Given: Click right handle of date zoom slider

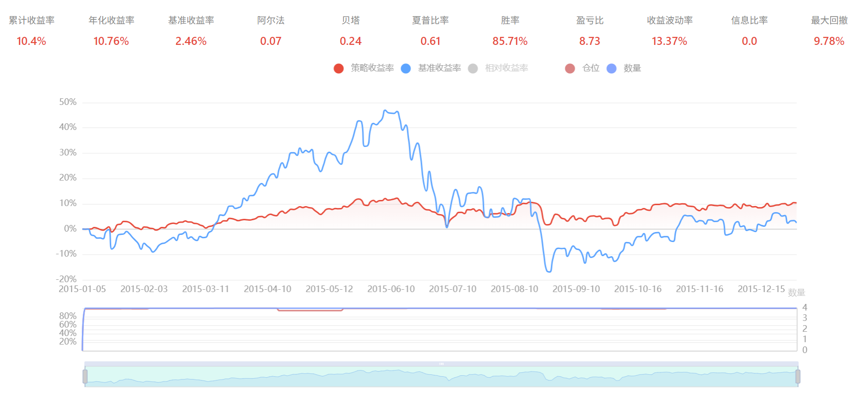Looking at the screenshot, I should pos(798,376).
